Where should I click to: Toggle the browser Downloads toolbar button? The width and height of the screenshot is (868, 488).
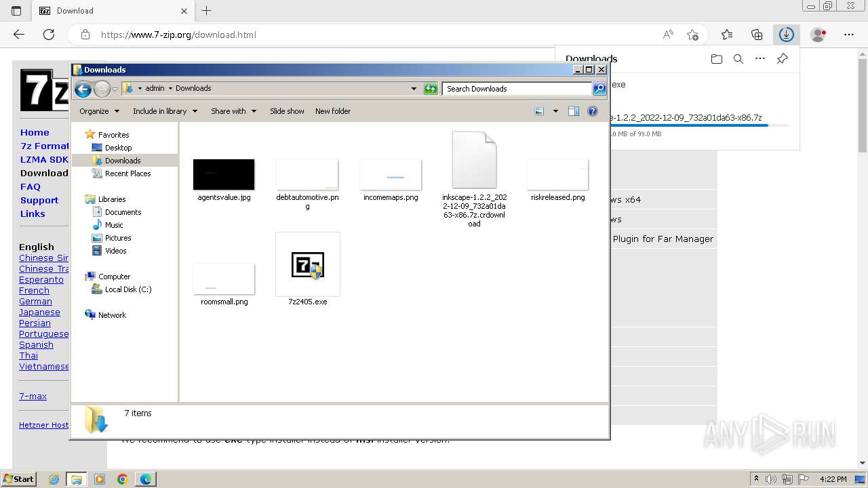[x=786, y=35]
